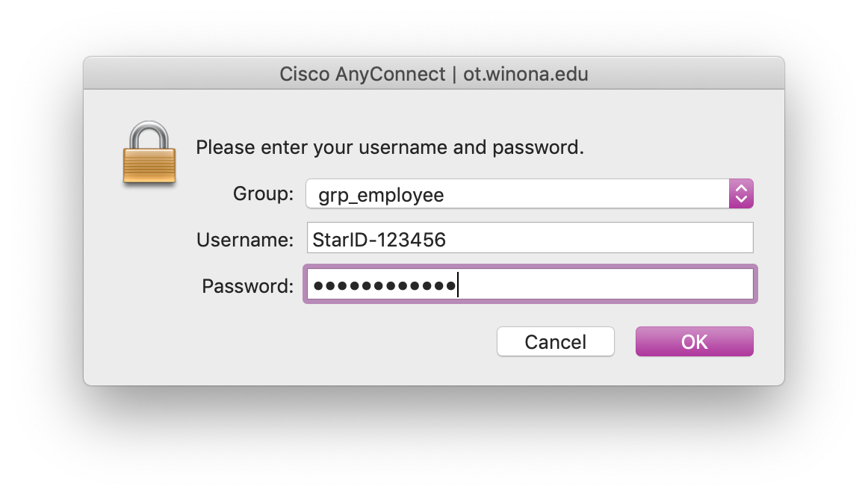Click the gold padlock icon
The image size is (868, 496).
tap(149, 154)
